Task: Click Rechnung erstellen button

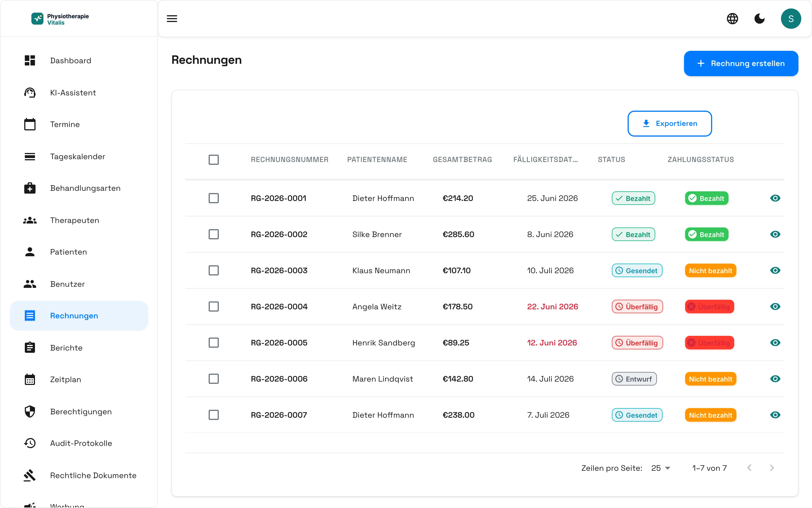Action: pos(741,63)
